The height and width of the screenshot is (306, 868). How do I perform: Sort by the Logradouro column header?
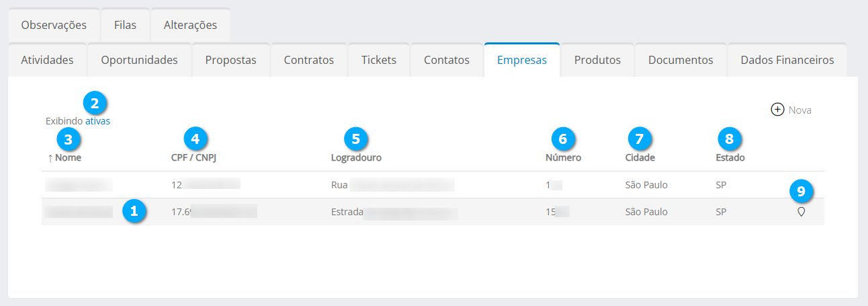coord(356,158)
